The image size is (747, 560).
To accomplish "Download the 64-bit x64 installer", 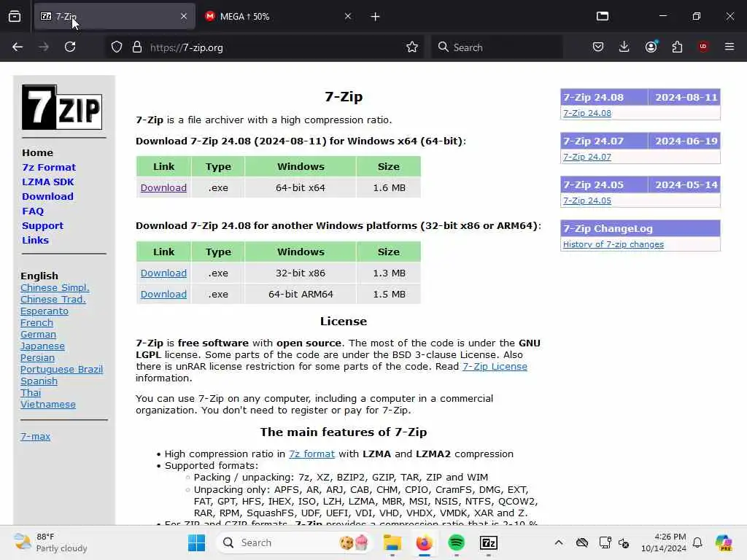I will point(163,187).
